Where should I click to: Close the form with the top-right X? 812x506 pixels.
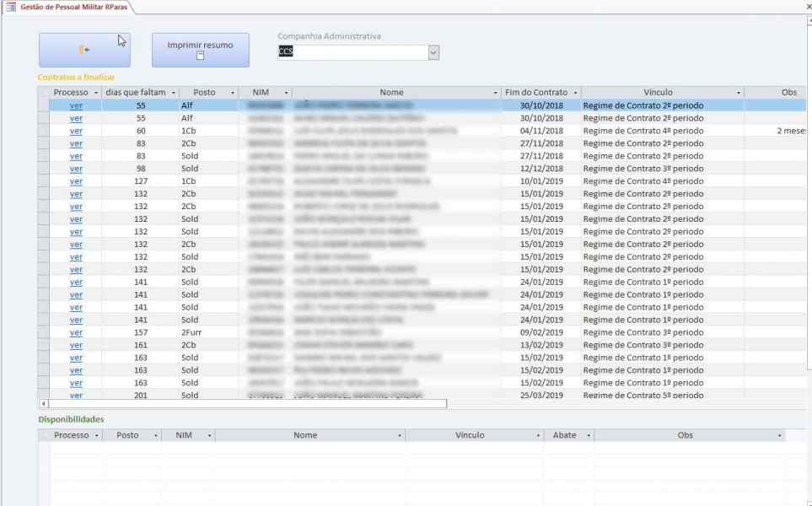[808, 7]
